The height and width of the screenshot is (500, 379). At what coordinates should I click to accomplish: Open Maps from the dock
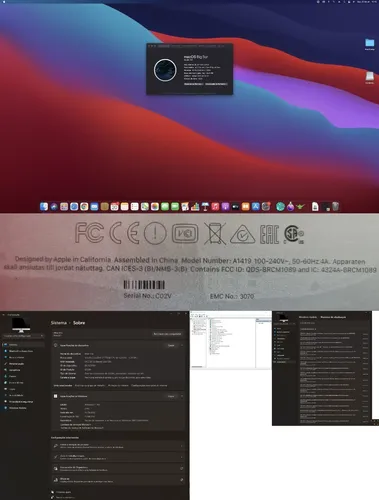144,207
